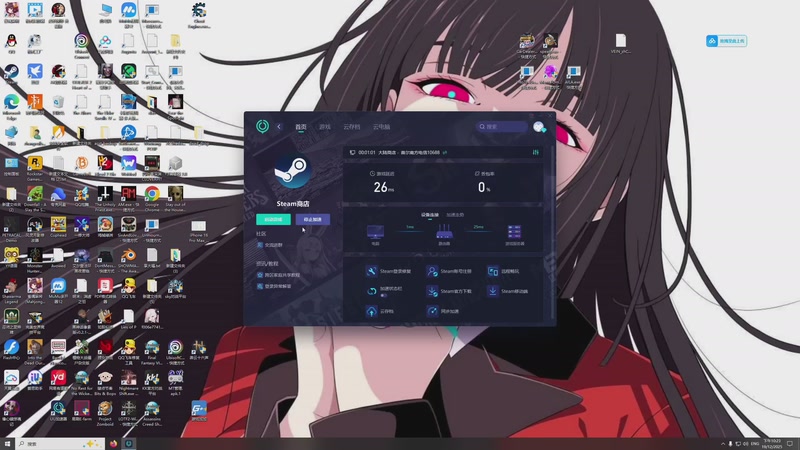Open the 云电脑 tab
The height and width of the screenshot is (450, 800).
point(381,127)
